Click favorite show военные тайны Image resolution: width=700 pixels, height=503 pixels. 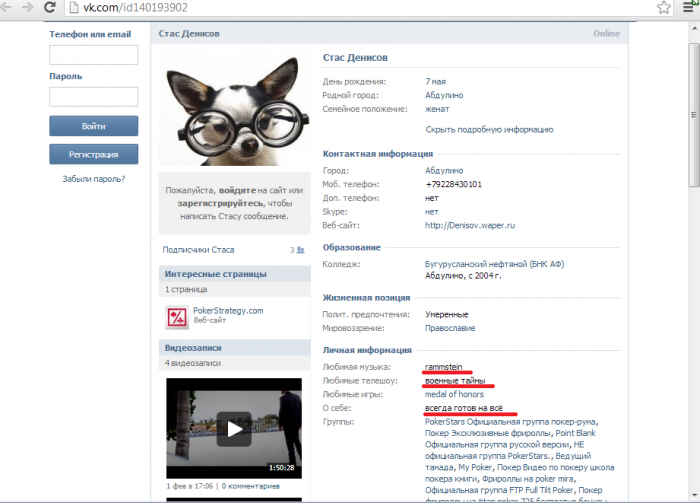click(455, 381)
